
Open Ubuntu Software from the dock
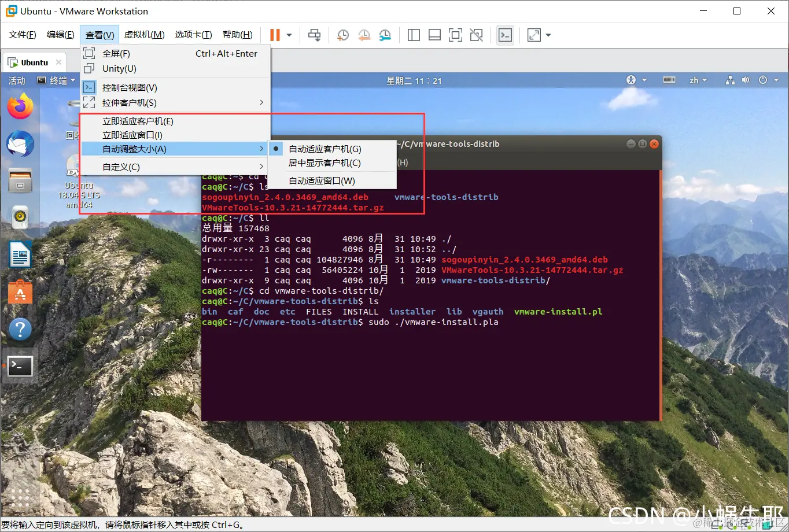(20, 292)
